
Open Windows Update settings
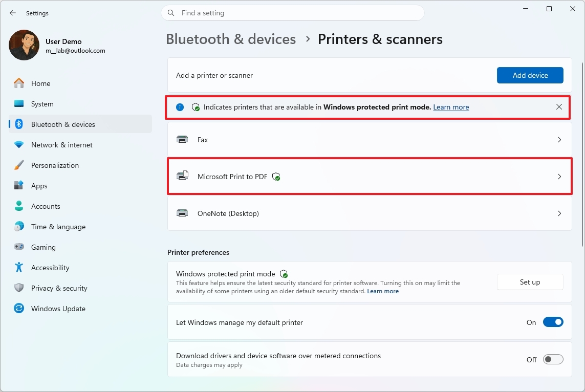[x=58, y=308]
